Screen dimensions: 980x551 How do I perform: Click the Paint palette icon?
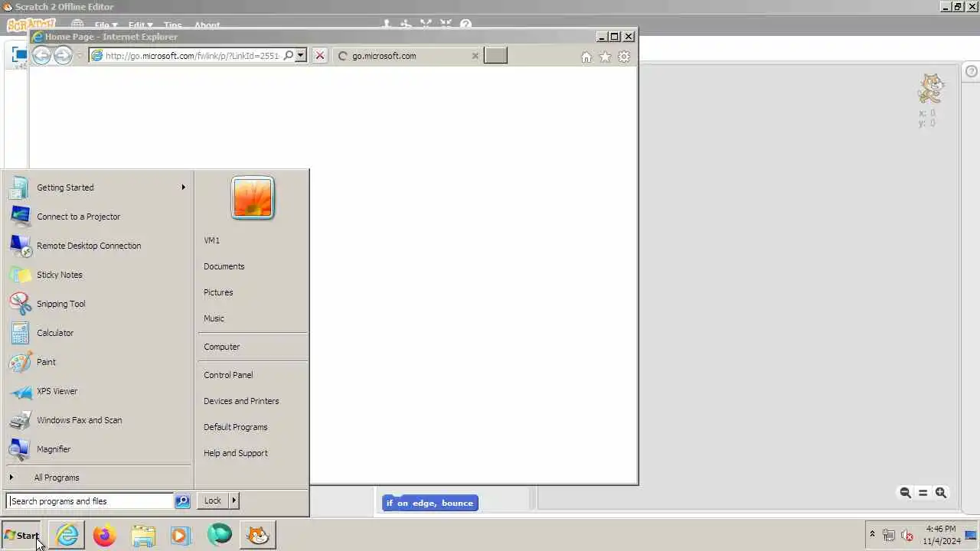pos(21,362)
